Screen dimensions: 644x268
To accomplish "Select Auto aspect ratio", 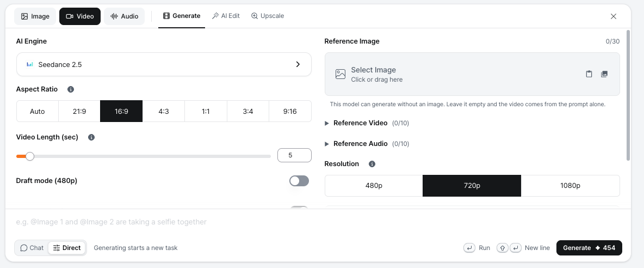I will pos(38,111).
